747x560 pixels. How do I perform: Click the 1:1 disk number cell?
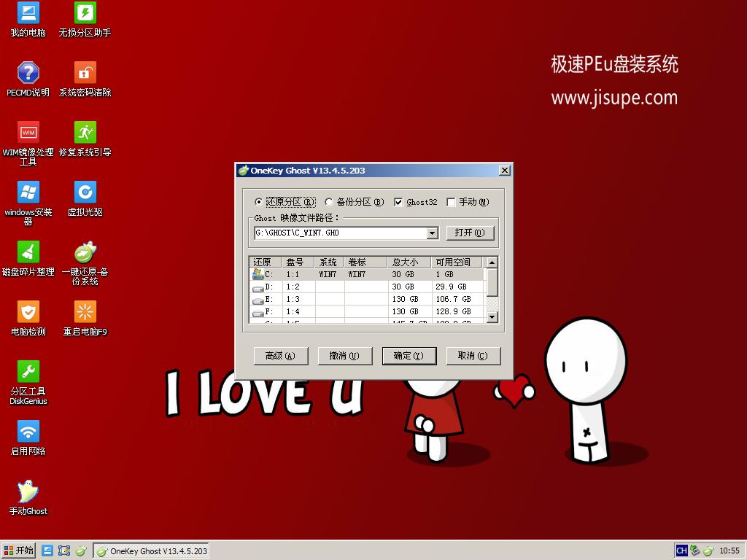293,274
